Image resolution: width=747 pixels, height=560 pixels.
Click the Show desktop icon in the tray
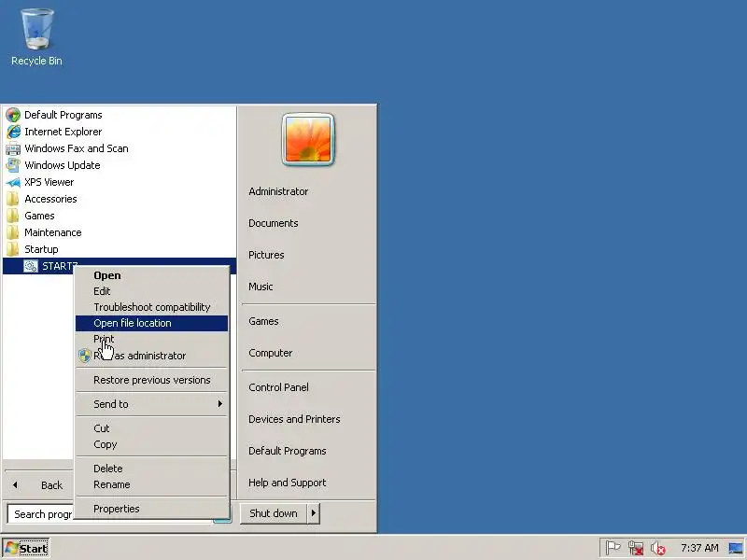pyautogui.click(x=736, y=549)
